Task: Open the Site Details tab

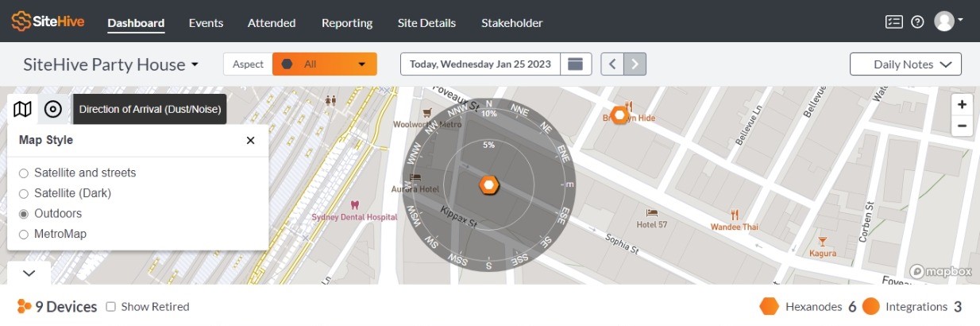Action: coord(427,23)
